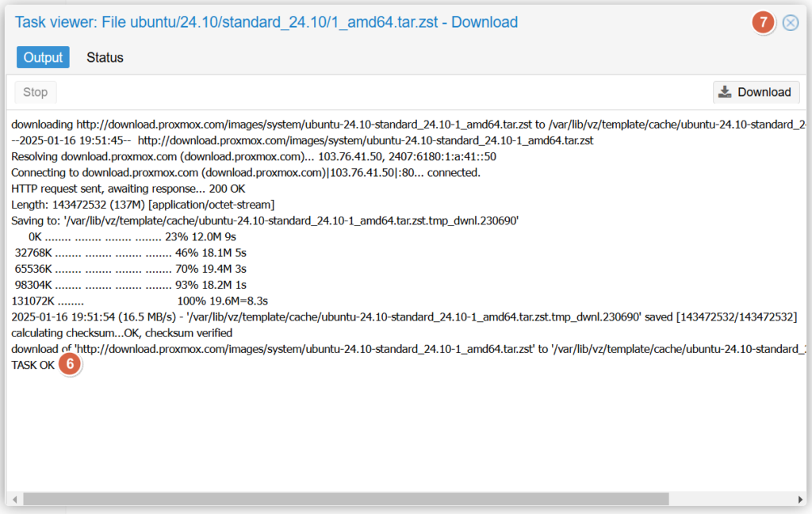The height and width of the screenshot is (514, 812).
Task: Click the horizontal scrollbar left arrow
Action: pos(13,499)
